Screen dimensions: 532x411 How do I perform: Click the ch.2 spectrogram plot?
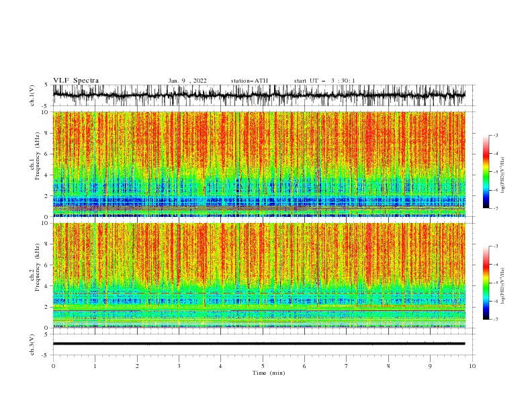click(x=259, y=275)
